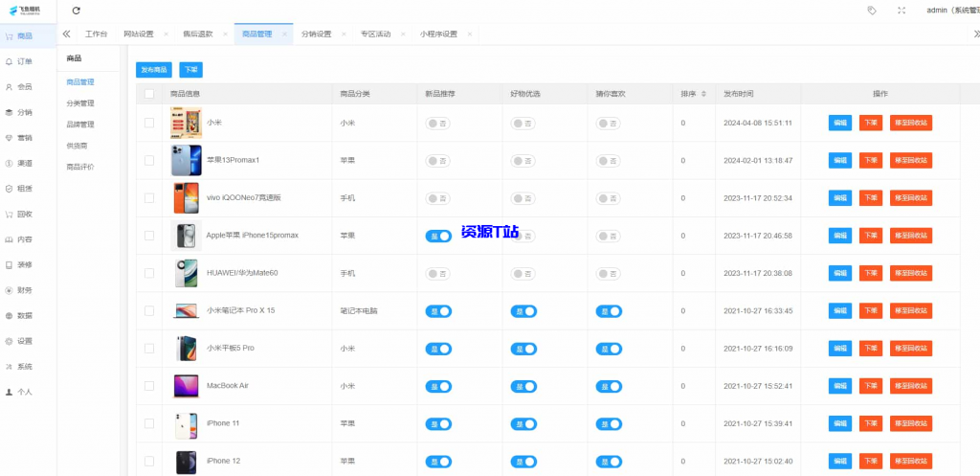
Task: Switch to the 分销设置 tab
Action: pyautogui.click(x=316, y=34)
